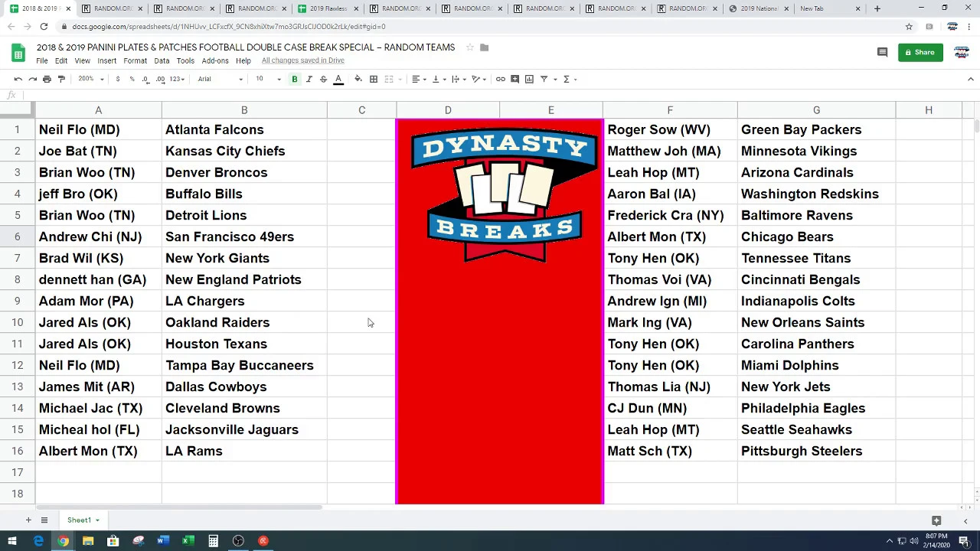Redo with the toolbar redo arrow
Viewport: 980px width, 551px height.
pyautogui.click(x=32, y=79)
